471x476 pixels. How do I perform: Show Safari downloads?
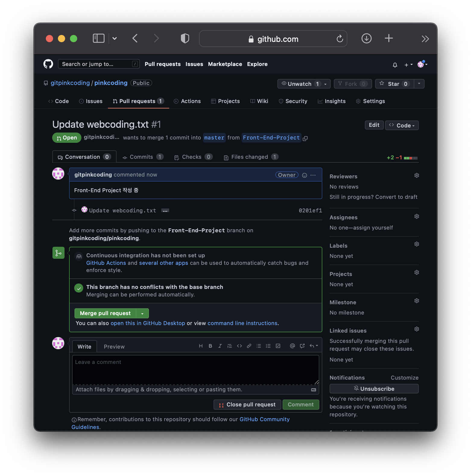point(366,38)
